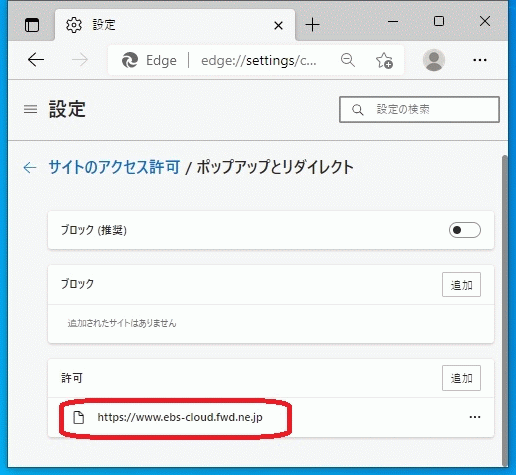Click 追加 button in the 許可 section
The height and width of the screenshot is (475, 516).
461,378
